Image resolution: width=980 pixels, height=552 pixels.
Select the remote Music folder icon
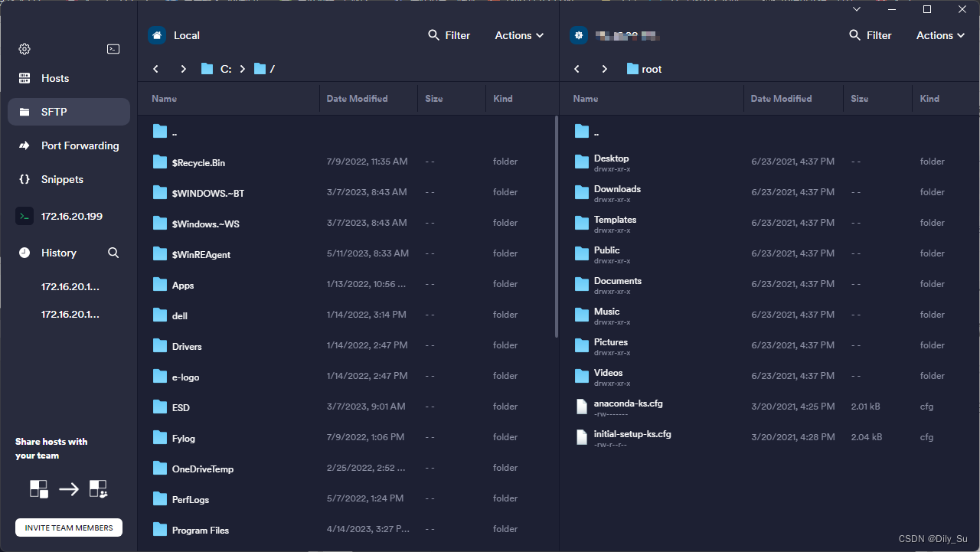[x=582, y=315]
